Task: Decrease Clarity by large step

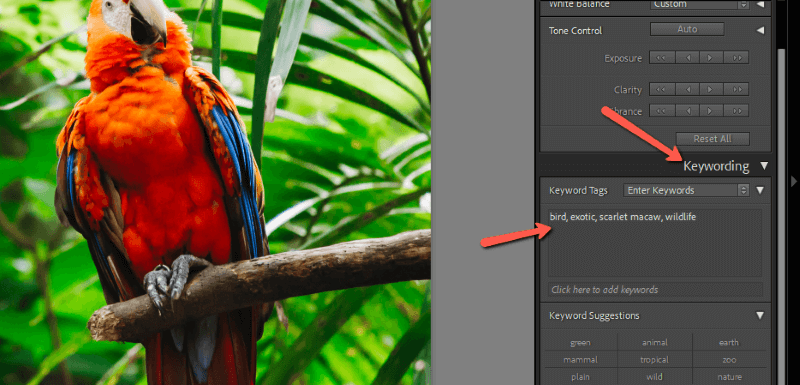Action: (662, 90)
